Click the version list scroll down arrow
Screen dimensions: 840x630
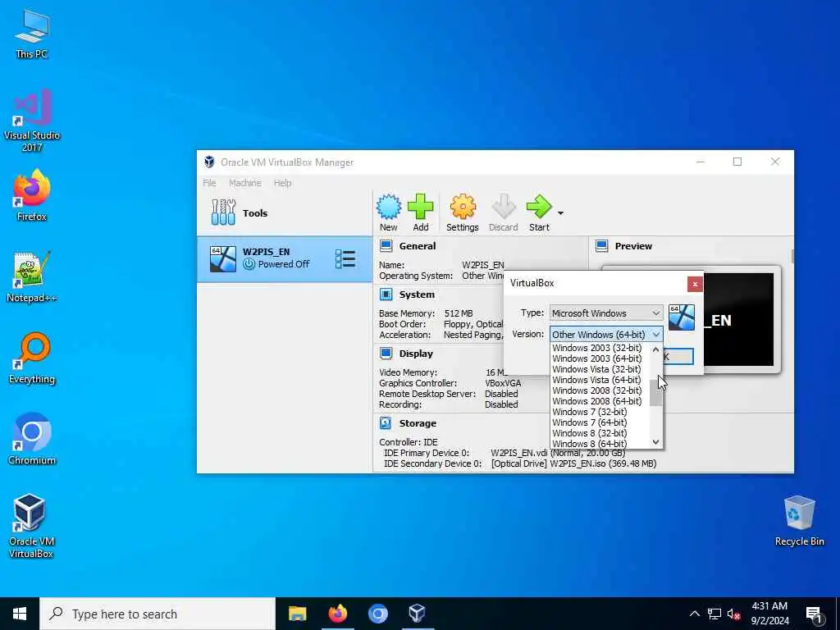655,442
